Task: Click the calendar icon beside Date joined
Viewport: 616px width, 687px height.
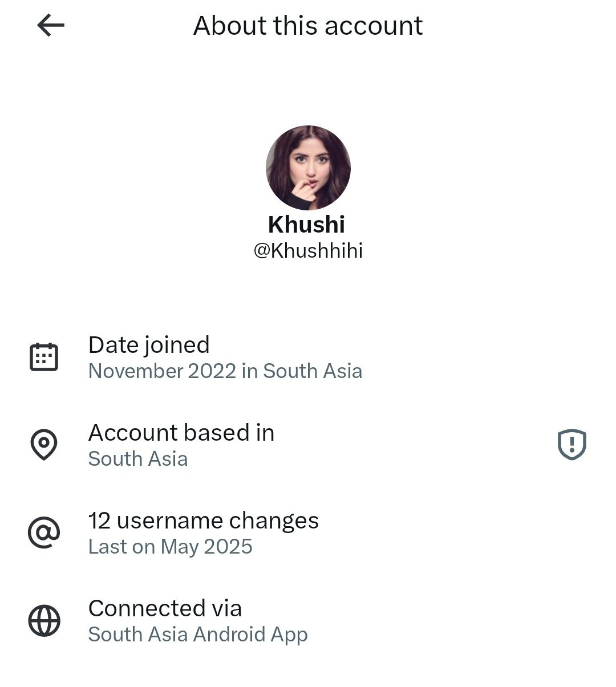Action: click(44, 357)
